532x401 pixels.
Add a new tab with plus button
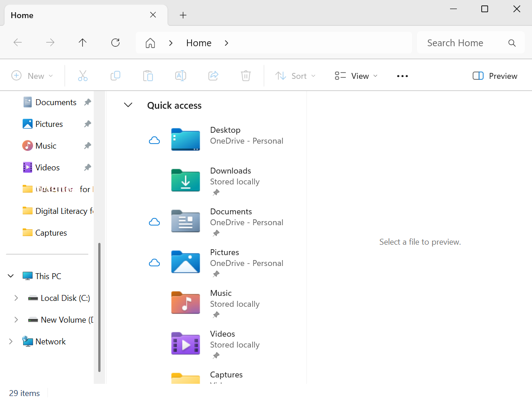click(183, 15)
